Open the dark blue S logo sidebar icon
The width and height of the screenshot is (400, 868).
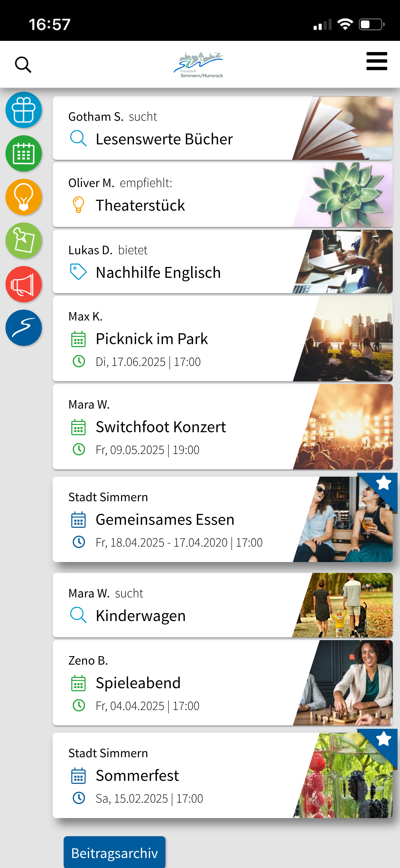pos(24,328)
